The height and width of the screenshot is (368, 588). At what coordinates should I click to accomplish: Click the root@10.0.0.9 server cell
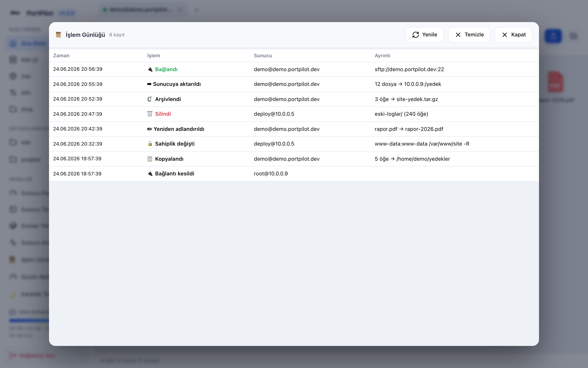[x=271, y=174]
